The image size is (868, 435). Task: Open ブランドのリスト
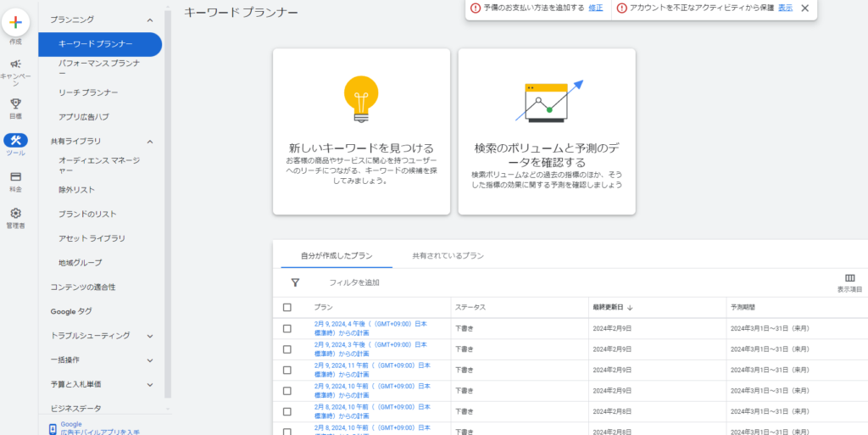[x=87, y=215]
